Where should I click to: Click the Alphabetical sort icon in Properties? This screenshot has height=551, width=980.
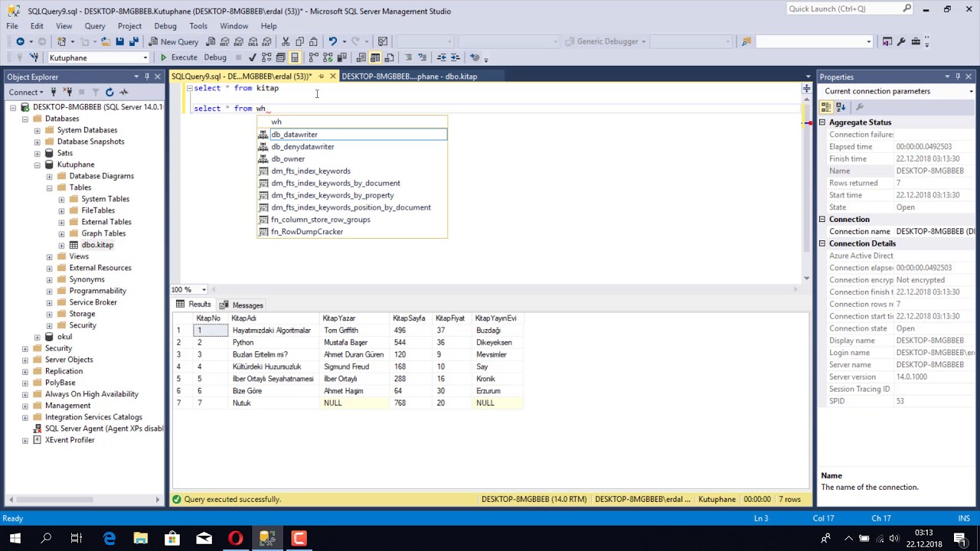coord(840,107)
